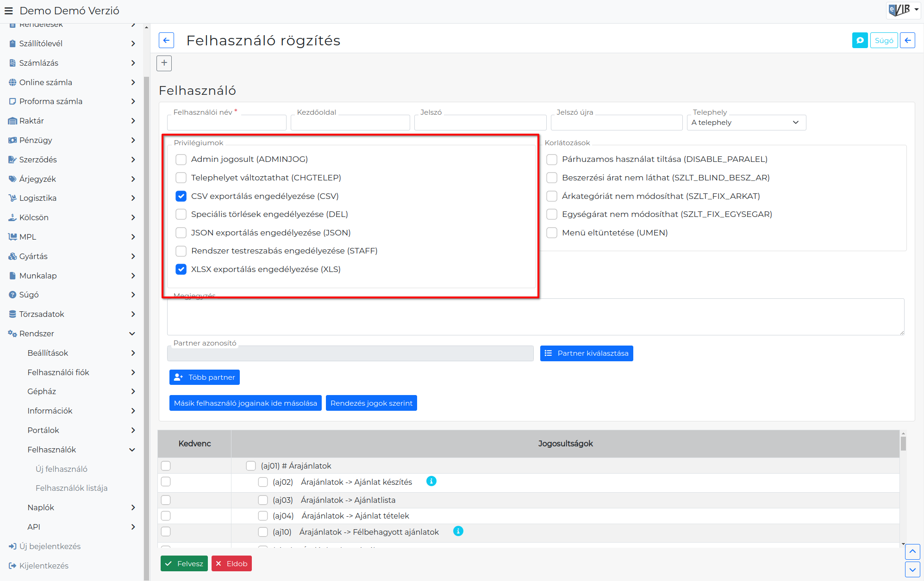Screen dimensions: 924x581
Task: Open Felhasználók listája in the sidebar
Action: (x=71, y=488)
